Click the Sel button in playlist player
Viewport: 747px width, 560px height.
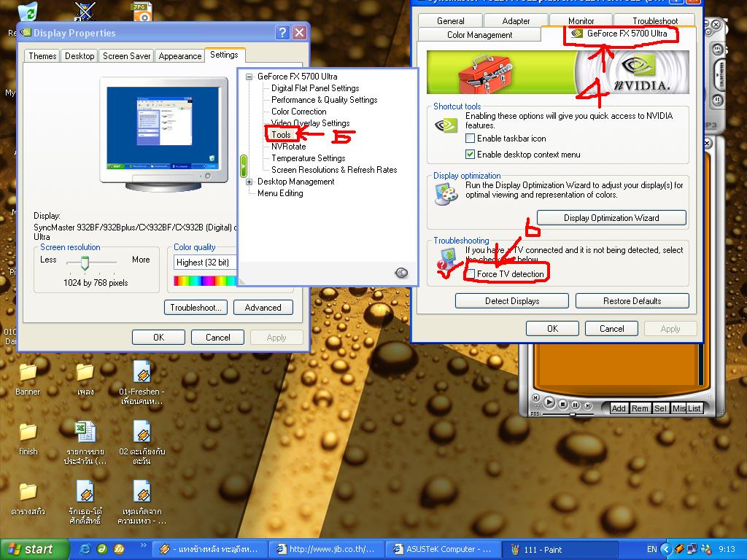tap(660, 408)
